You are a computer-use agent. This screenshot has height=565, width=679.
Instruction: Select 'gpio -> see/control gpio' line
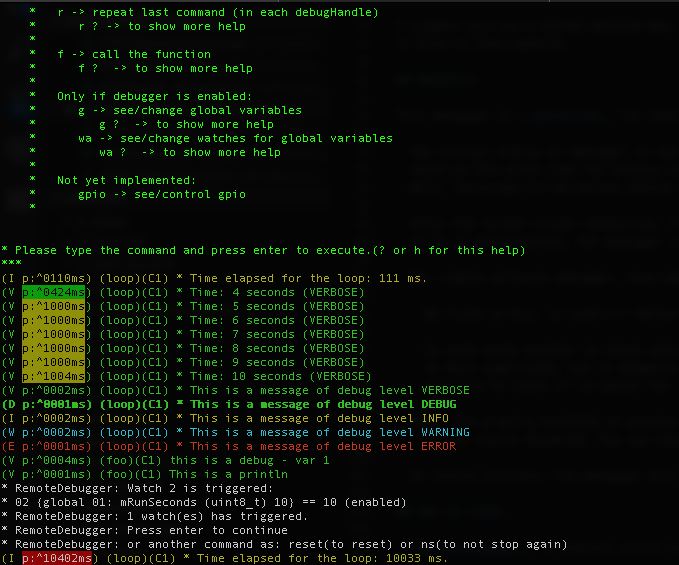(x=162, y=194)
